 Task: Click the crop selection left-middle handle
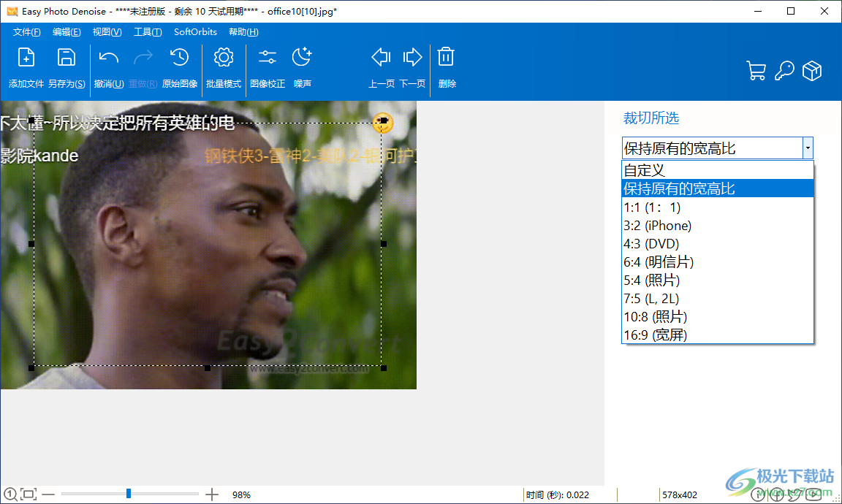coord(31,244)
